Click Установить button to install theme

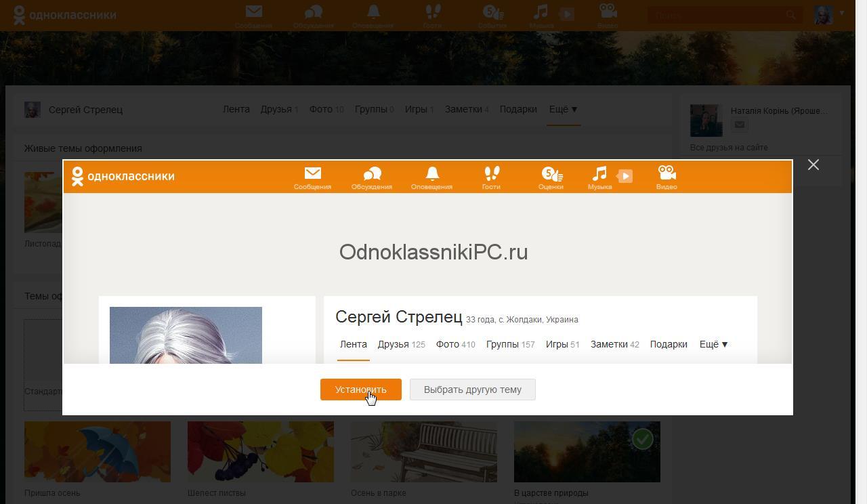tap(361, 390)
